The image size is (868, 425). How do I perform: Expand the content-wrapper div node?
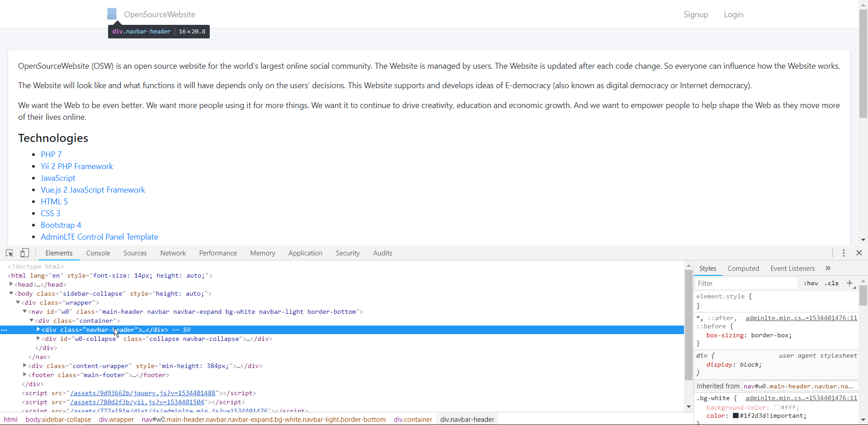pyautogui.click(x=25, y=366)
